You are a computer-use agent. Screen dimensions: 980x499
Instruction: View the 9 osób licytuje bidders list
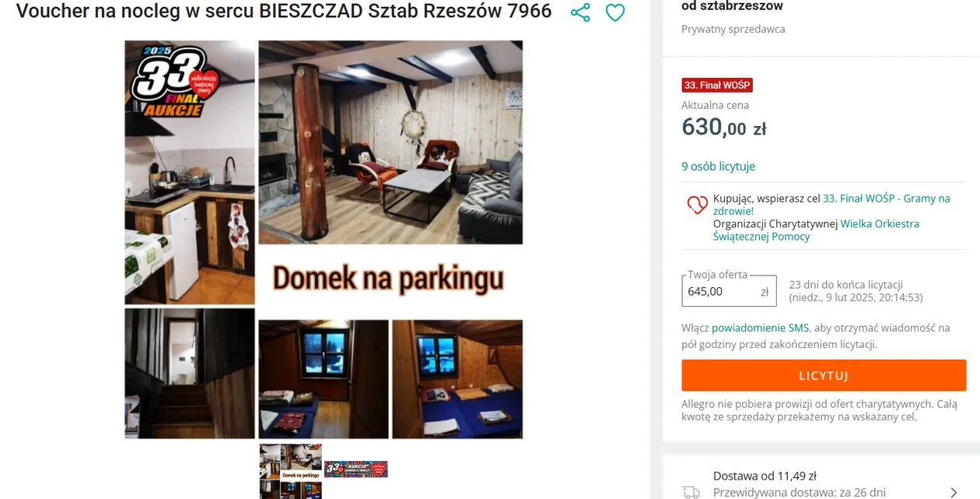[718, 167]
